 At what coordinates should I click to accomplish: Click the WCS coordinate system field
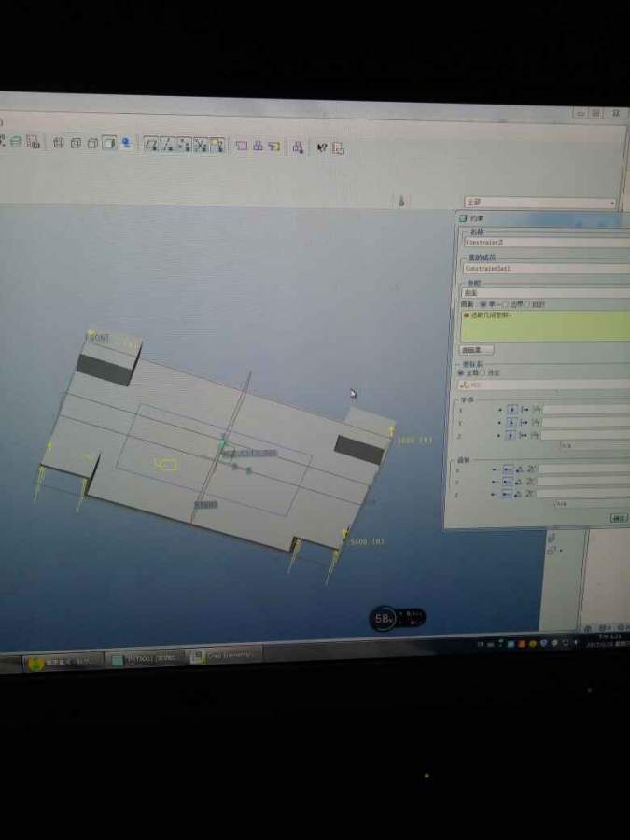544,385
